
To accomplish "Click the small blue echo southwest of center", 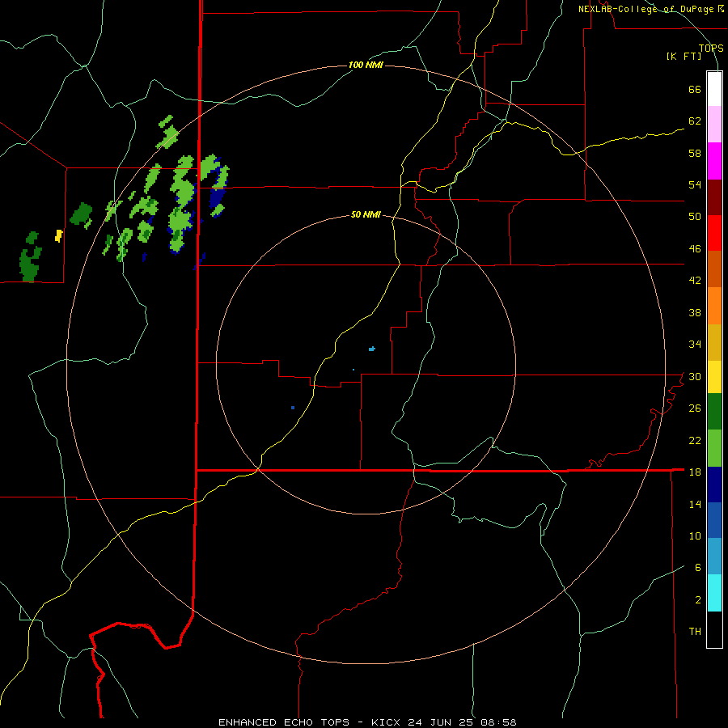I will (293, 408).
